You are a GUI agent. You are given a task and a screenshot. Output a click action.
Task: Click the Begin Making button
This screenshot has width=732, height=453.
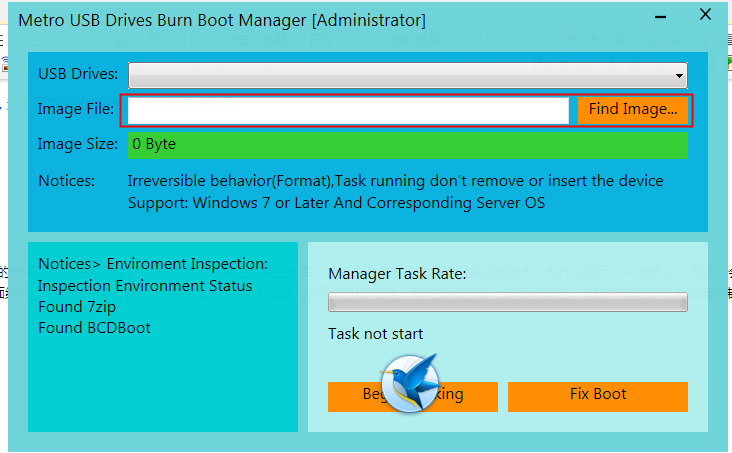tap(413, 396)
